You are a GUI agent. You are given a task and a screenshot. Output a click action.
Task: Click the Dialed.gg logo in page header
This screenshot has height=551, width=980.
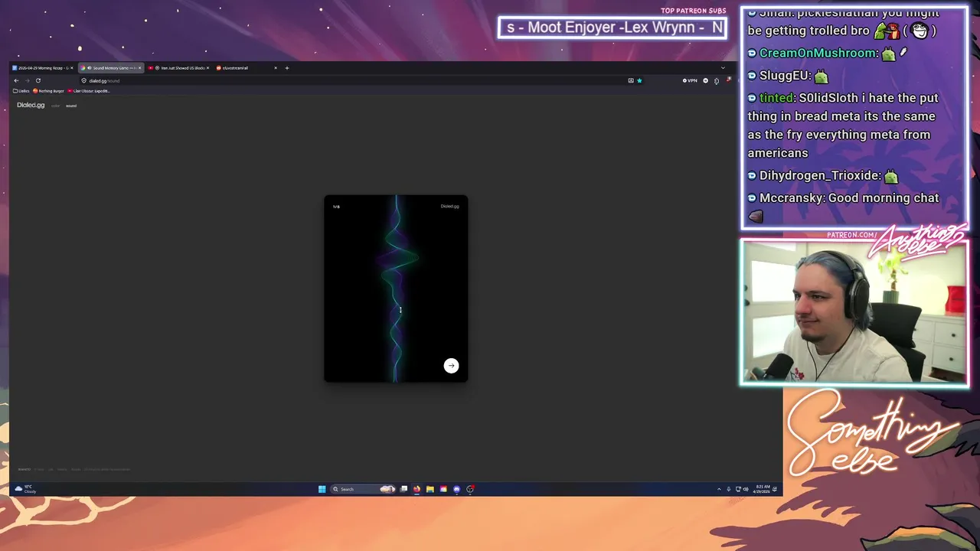click(x=31, y=105)
